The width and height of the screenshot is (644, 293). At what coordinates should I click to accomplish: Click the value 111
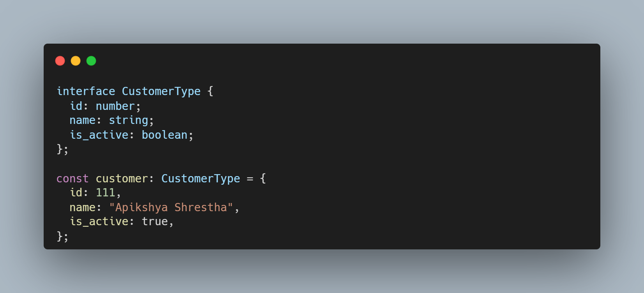[x=105, y=192]
